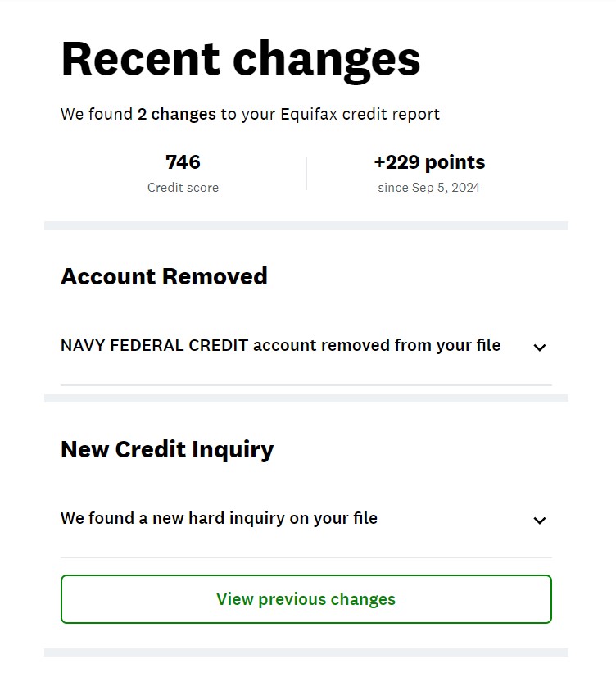The image size is (616, 691).
Task: Click the Equifax credit report text
Action: pos(360,114)
